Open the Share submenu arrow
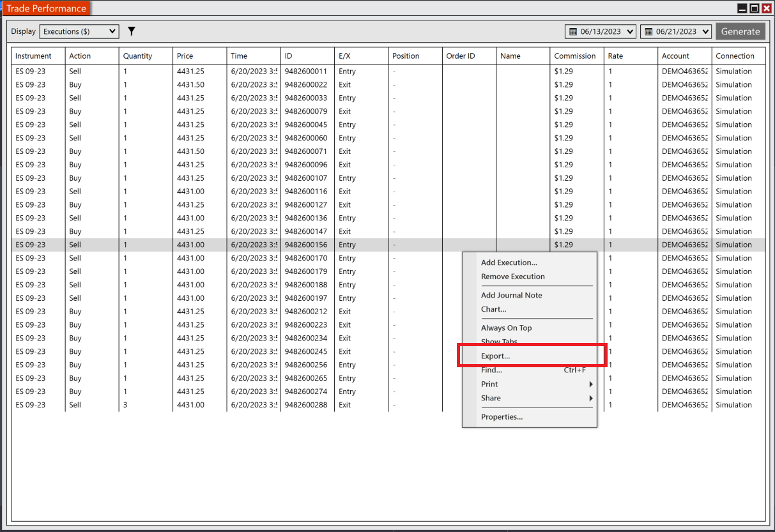 592,397
